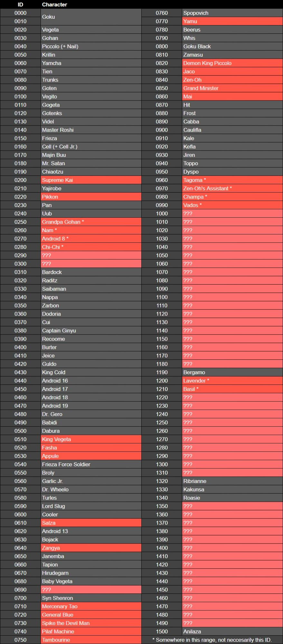Image resolution: width=283 pixels, height=644 pixels.
Task: Select the Piccolo (+ Nail) cell
Action: point(91,46)
